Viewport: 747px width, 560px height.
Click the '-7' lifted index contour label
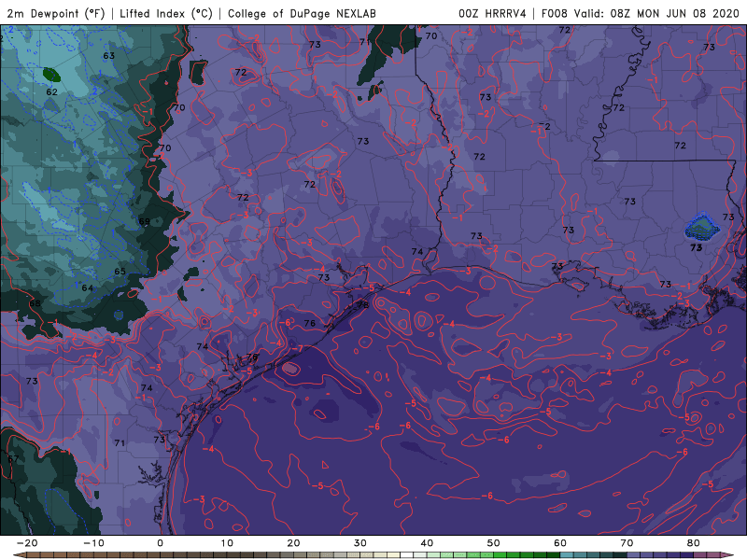297,349
